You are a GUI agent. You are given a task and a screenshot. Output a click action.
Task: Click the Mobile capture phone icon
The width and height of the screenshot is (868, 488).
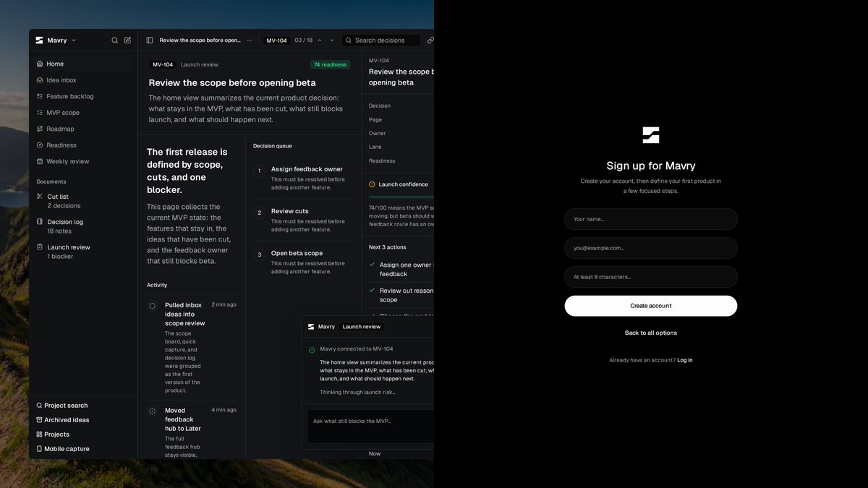pos(39,449)
